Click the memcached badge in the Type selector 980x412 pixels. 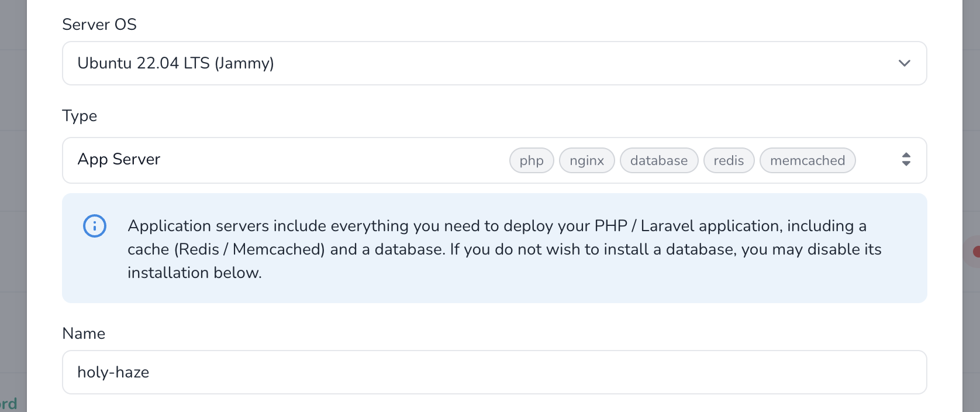tap(808, 160)
